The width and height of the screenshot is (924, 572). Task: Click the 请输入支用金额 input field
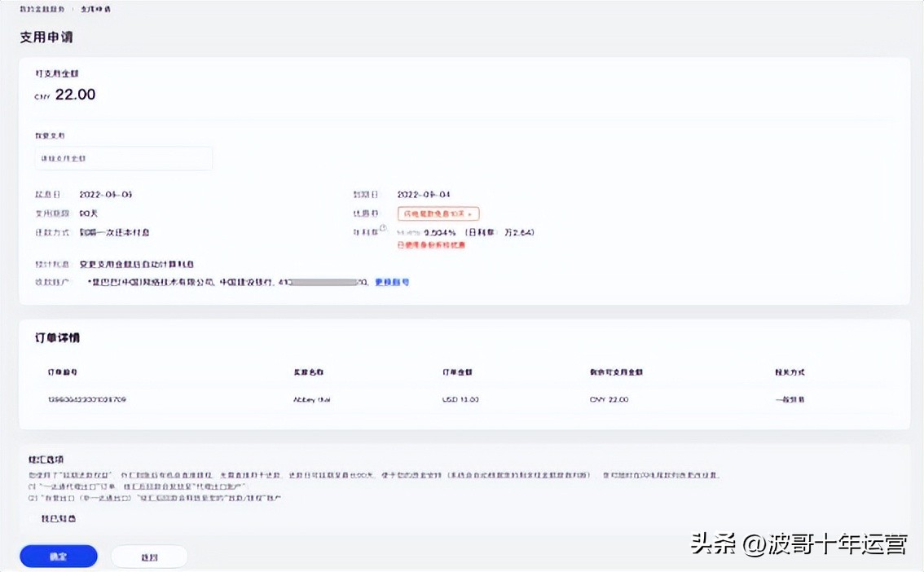coord(124,158)
